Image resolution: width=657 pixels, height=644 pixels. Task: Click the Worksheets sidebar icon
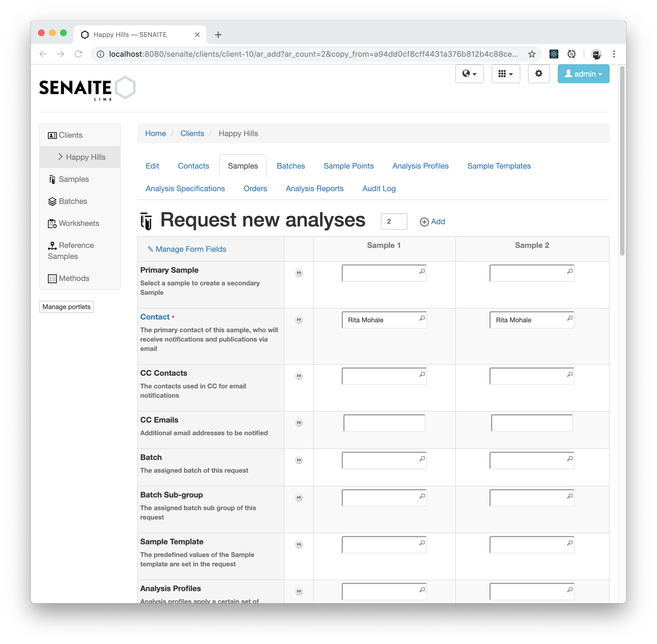pyautogui.click(x=52, y=223)
